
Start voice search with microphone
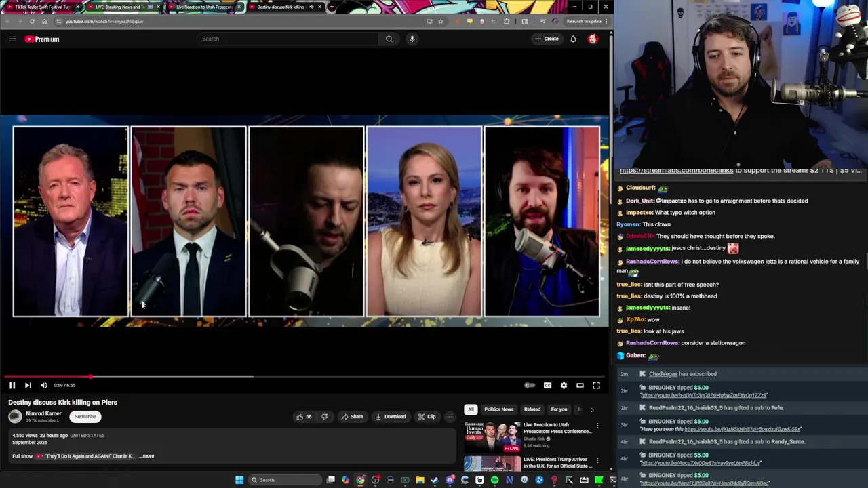(412, 39)
